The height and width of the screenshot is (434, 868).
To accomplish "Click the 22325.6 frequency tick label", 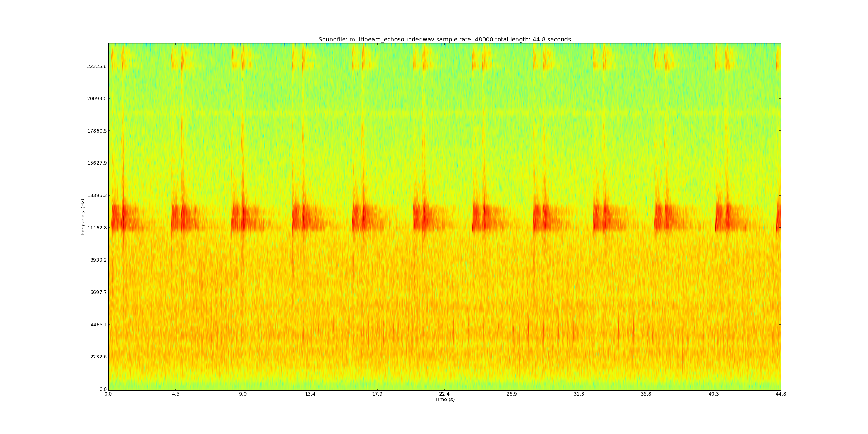I will 97,66.
